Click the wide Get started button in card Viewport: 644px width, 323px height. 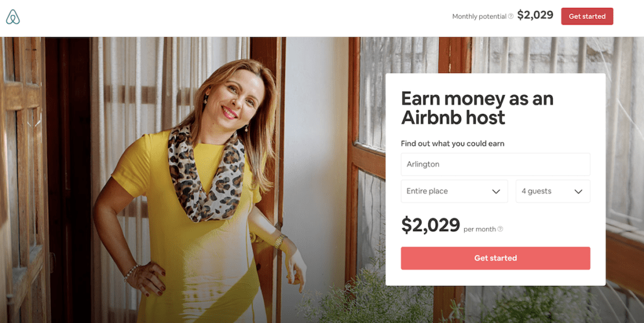coord(496,258)
